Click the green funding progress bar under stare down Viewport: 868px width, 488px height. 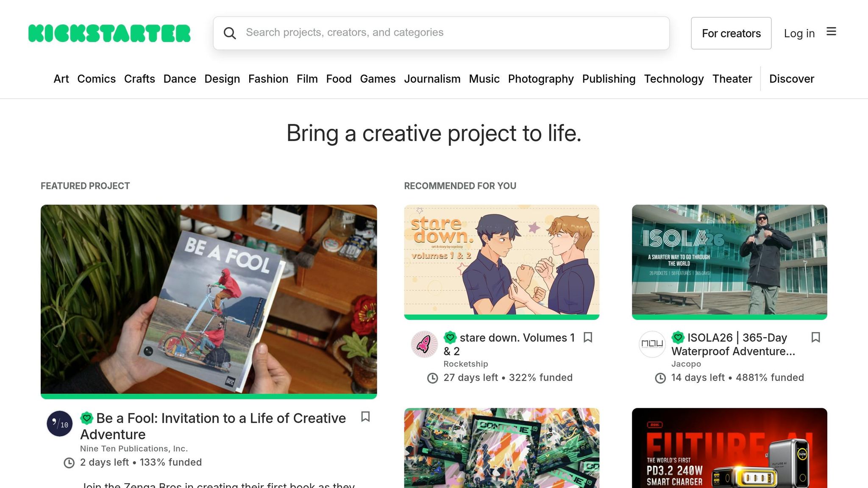[x=502, y=316]
